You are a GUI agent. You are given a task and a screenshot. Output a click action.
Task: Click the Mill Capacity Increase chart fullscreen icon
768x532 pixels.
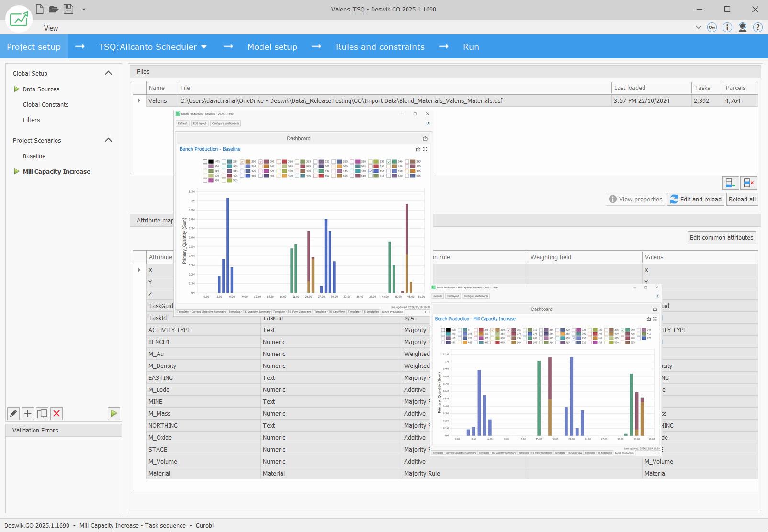click(655, 319)
